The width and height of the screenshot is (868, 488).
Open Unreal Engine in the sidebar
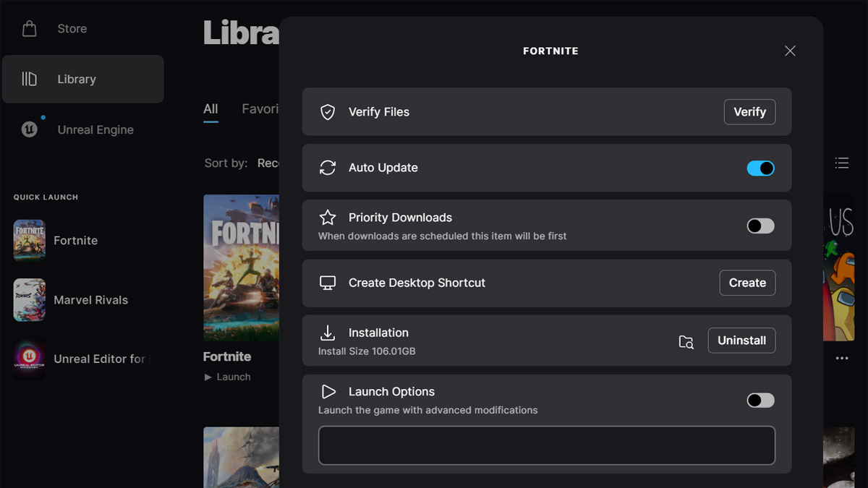click(83, 129)
